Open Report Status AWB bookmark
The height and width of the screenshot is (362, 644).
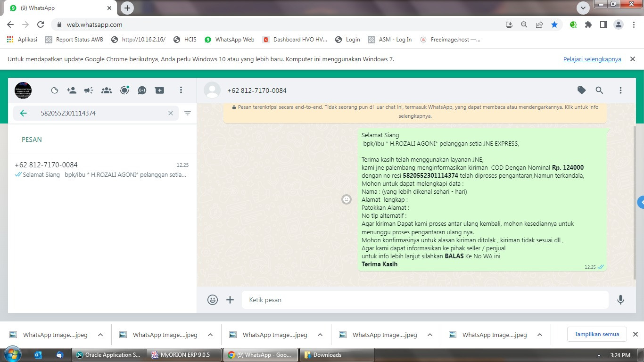pos(74,40)
